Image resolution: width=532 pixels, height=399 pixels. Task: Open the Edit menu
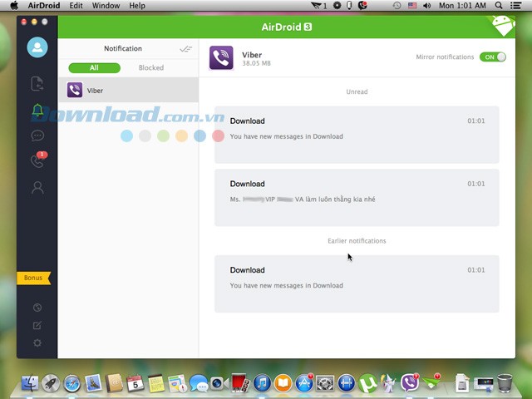[76, 6]
